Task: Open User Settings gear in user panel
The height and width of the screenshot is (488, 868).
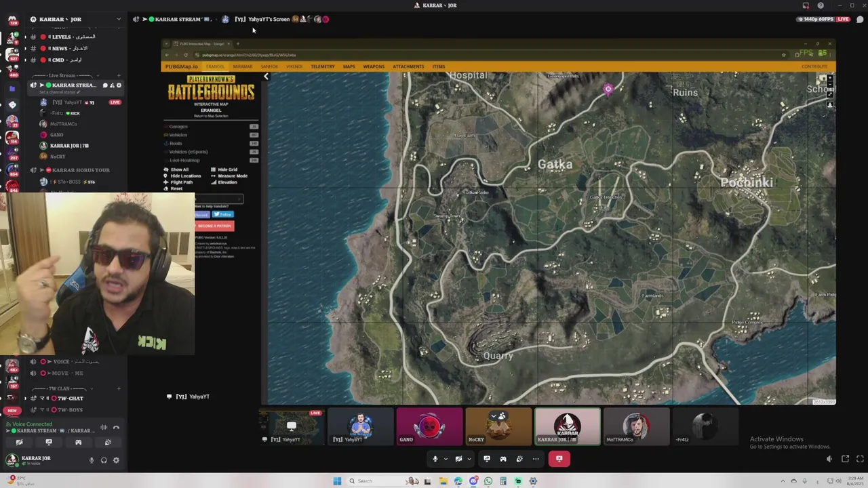Action: 116,461
